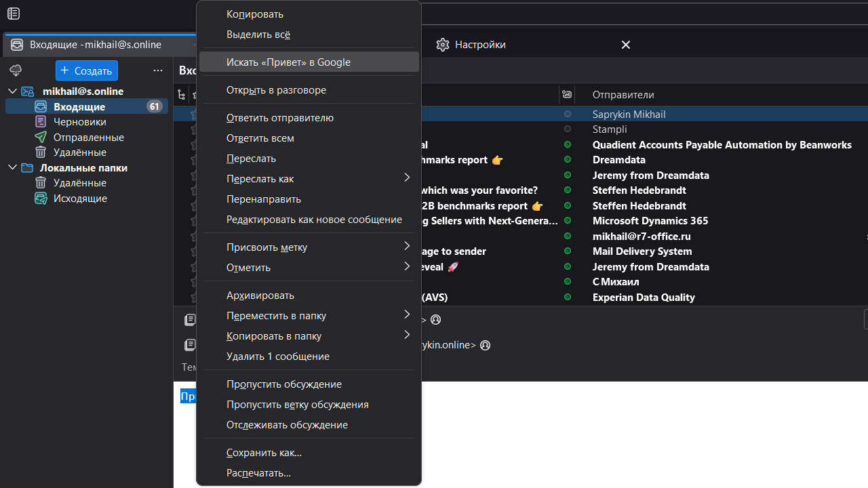Click contact icon after the ykin.online> address

485,345
